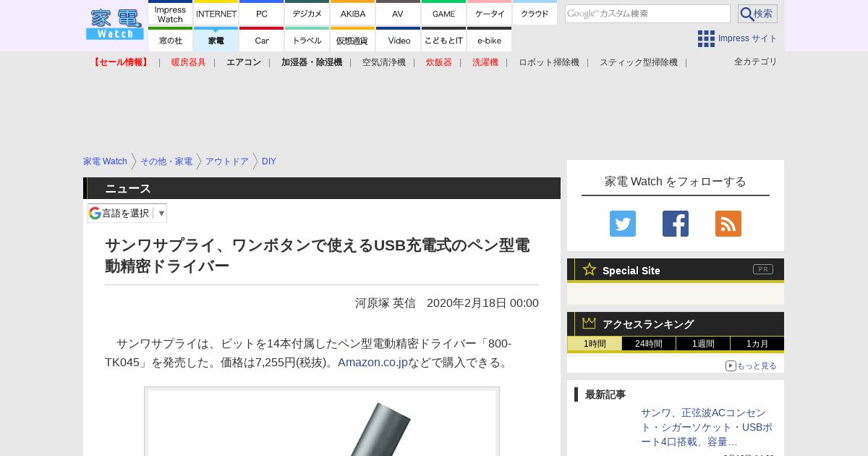Screen dimensions: 868x456
Task: Open 加湿器・除湿機 category link
Action: tap(312, 62)
